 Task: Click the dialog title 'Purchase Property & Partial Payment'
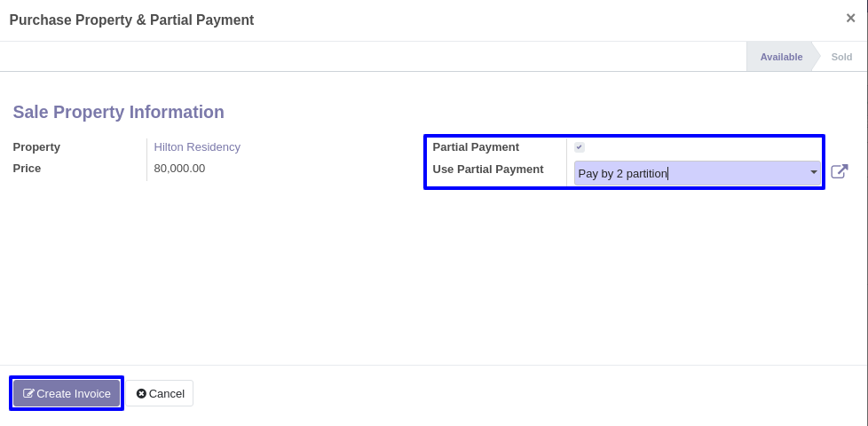(131, 20)
